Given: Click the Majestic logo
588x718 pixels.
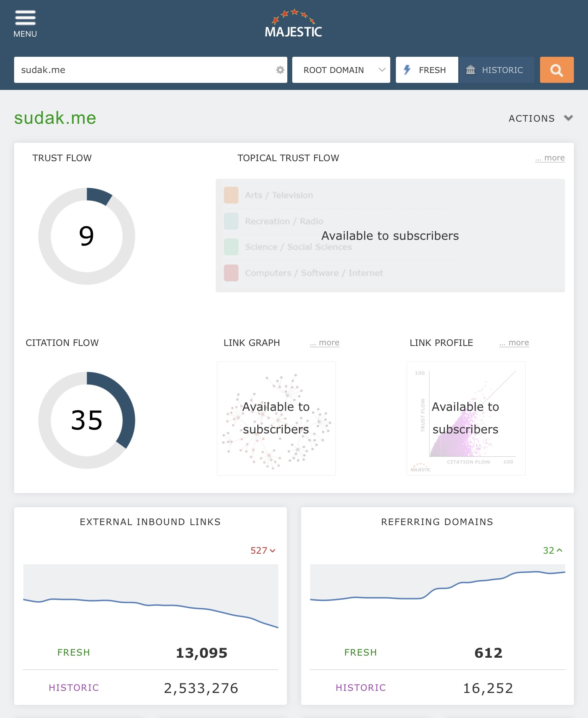Looking at the screenshot, I should (x=293, y=24).
